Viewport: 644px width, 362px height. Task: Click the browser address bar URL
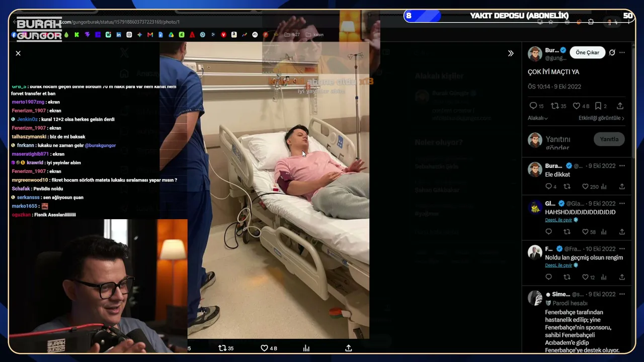(x=121, y=22)
